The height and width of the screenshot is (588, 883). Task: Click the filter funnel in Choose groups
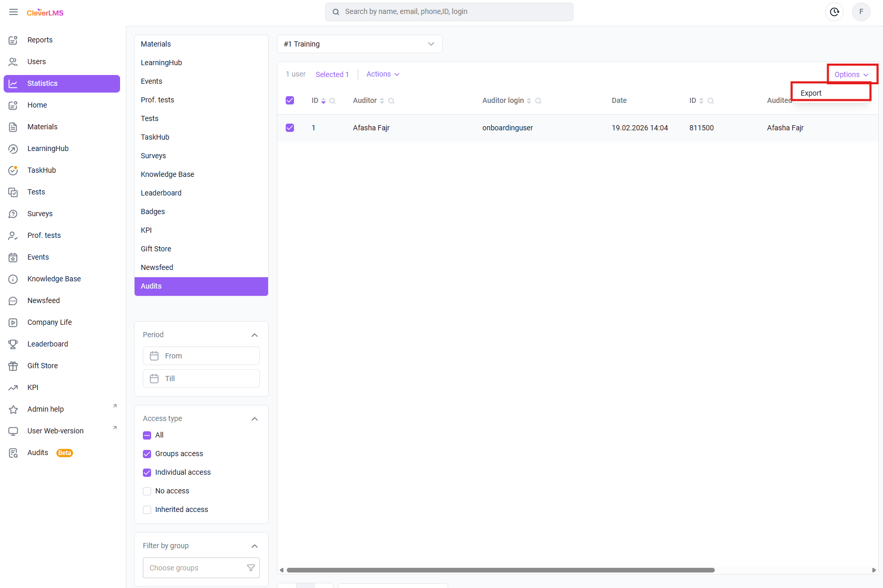(x=251, y=568)
